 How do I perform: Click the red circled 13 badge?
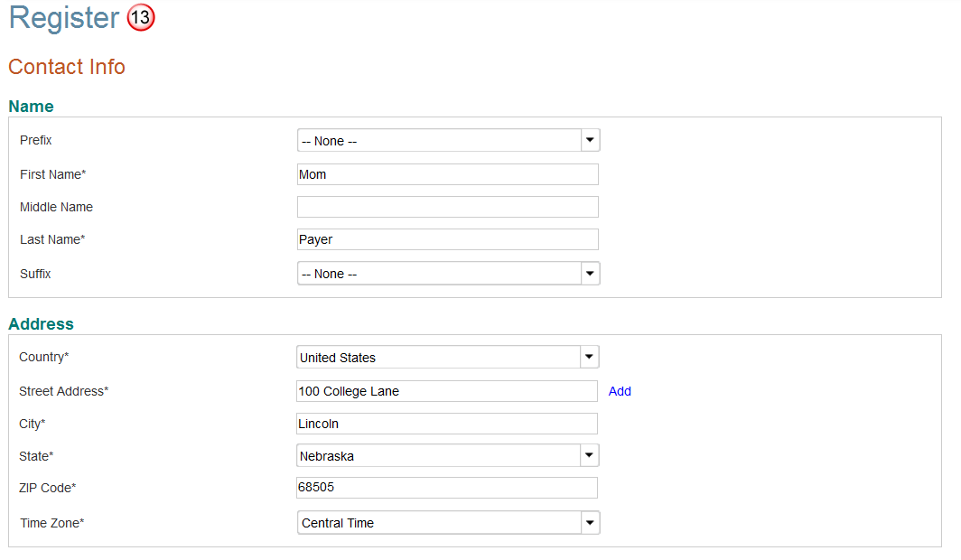point(141,18)
